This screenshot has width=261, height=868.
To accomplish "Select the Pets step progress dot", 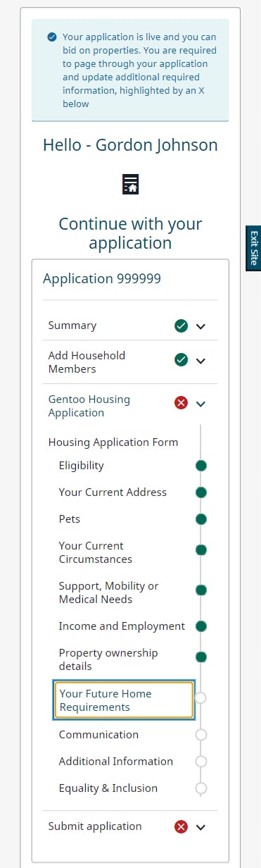I will point(201,519).
